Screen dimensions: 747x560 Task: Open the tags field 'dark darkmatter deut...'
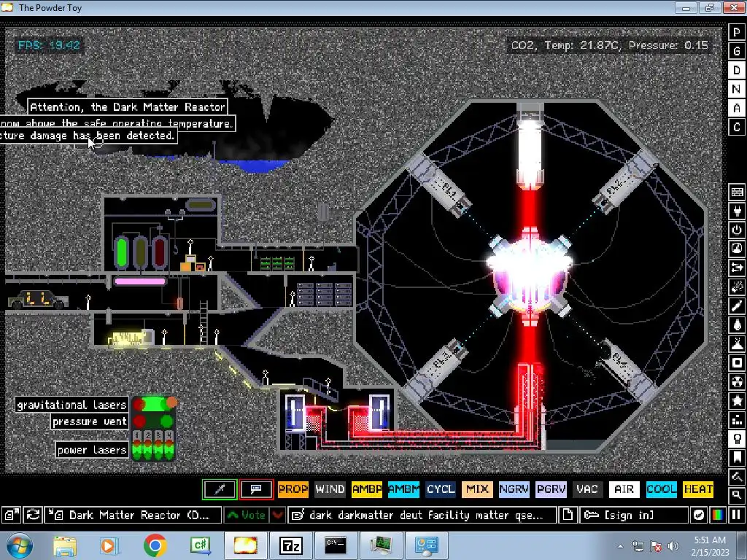[x=422, y=515]
